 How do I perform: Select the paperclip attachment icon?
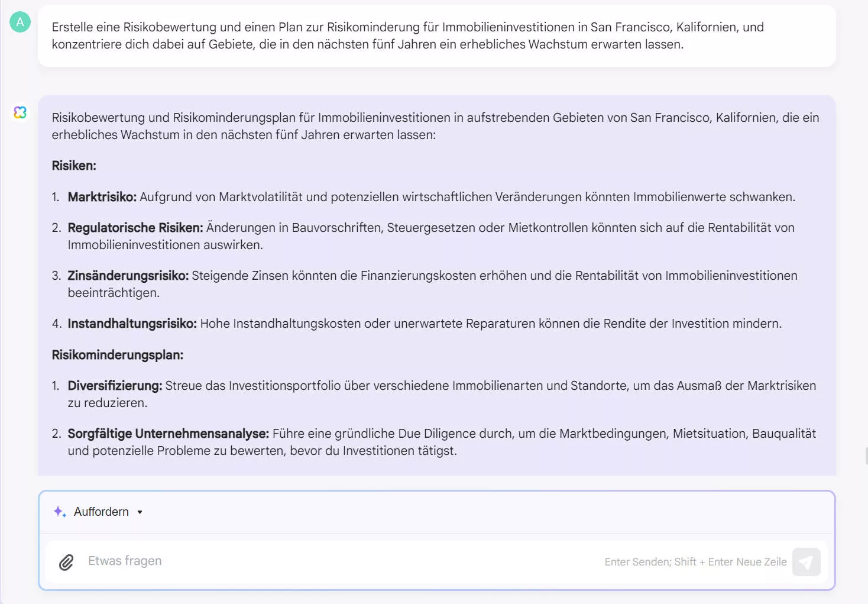pos(66,561)
